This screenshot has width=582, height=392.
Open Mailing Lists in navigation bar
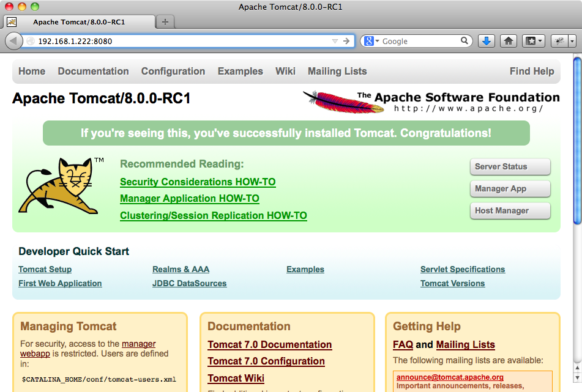pos(337,71)
